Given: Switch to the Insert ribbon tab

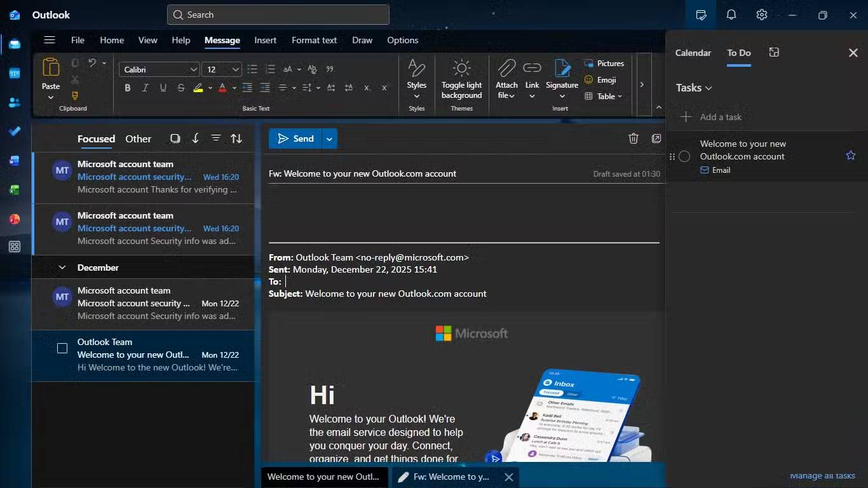Looking at the screenshot, I should [x=265, y=40].
